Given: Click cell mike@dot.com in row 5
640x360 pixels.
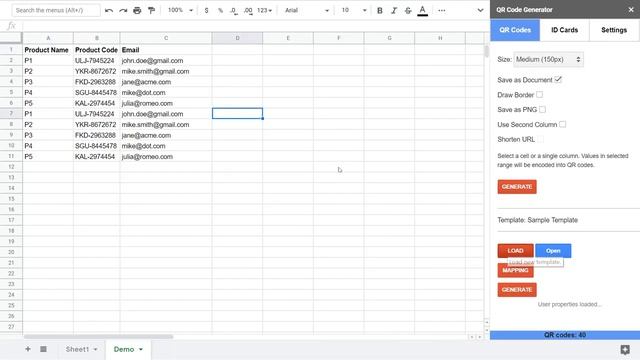Looking at the screenshot, I should (x=166, y=93).
